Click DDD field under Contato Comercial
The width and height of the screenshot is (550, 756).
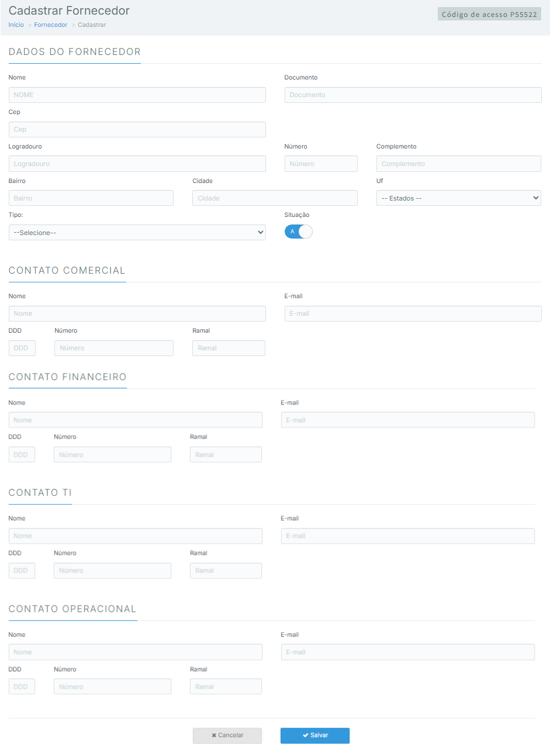coord(22,348)
